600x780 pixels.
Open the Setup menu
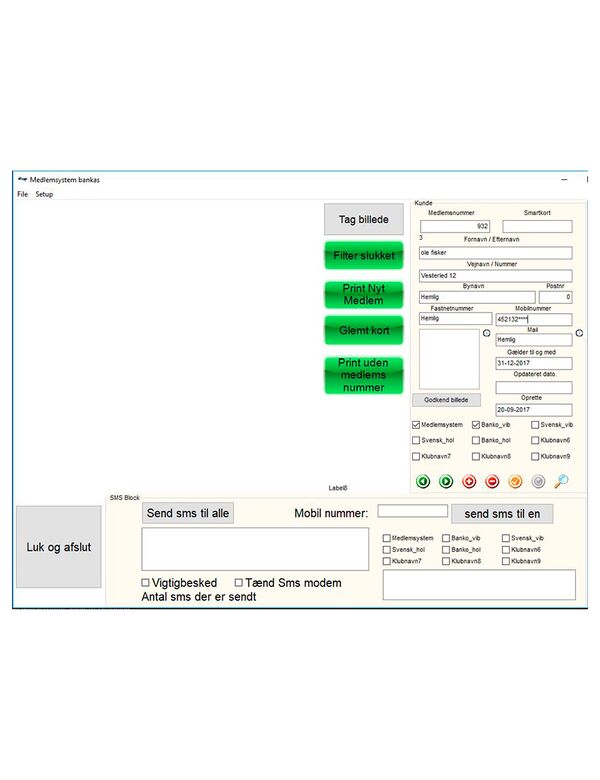44,194
